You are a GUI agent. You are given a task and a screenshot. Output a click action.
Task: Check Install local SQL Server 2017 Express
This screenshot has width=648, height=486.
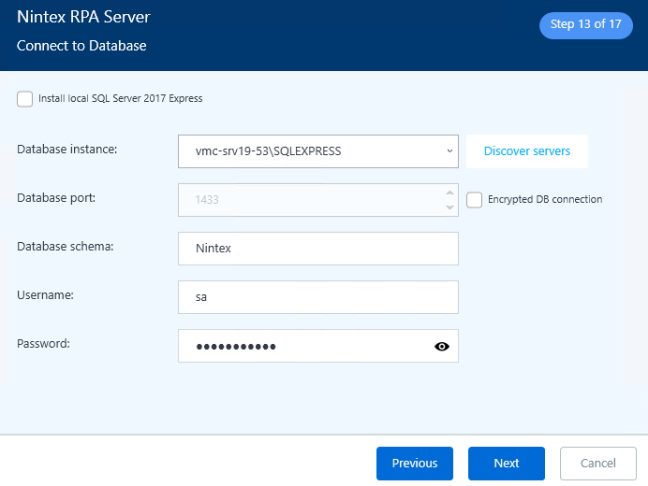[x=25, y=98]
